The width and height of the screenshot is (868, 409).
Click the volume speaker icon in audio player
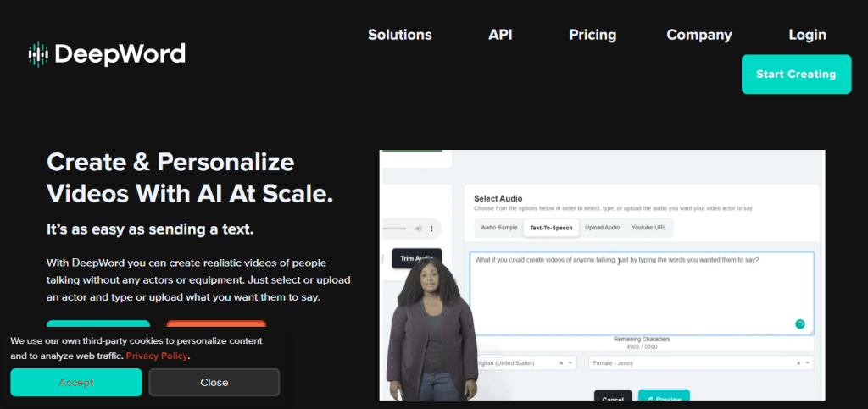[x=419, y=229]
